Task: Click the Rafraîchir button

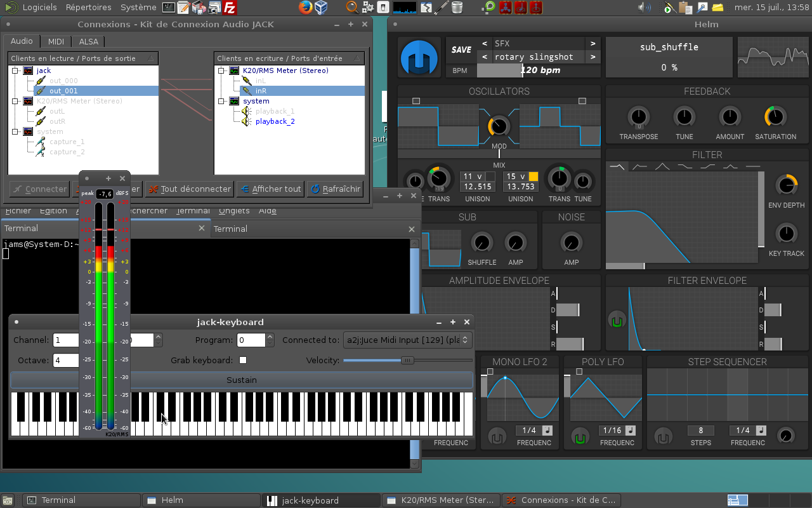Action: pyautogui.click(x=335, y=189)
